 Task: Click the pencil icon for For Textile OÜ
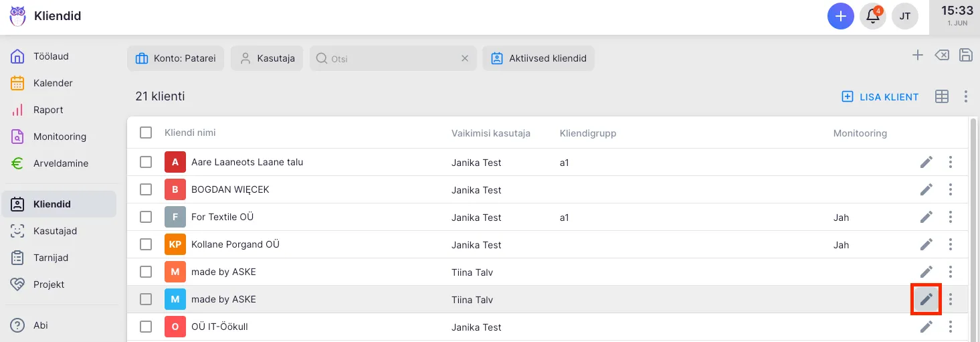coord(926,217)
